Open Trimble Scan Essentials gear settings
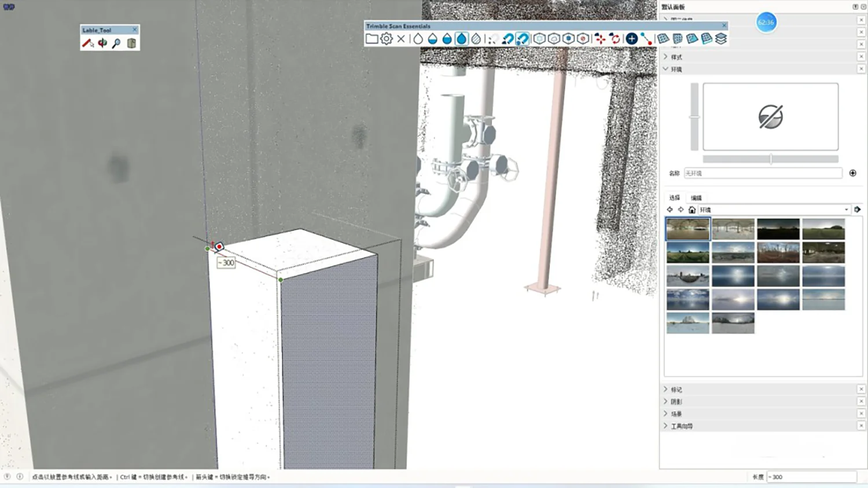 coord(387,39)
